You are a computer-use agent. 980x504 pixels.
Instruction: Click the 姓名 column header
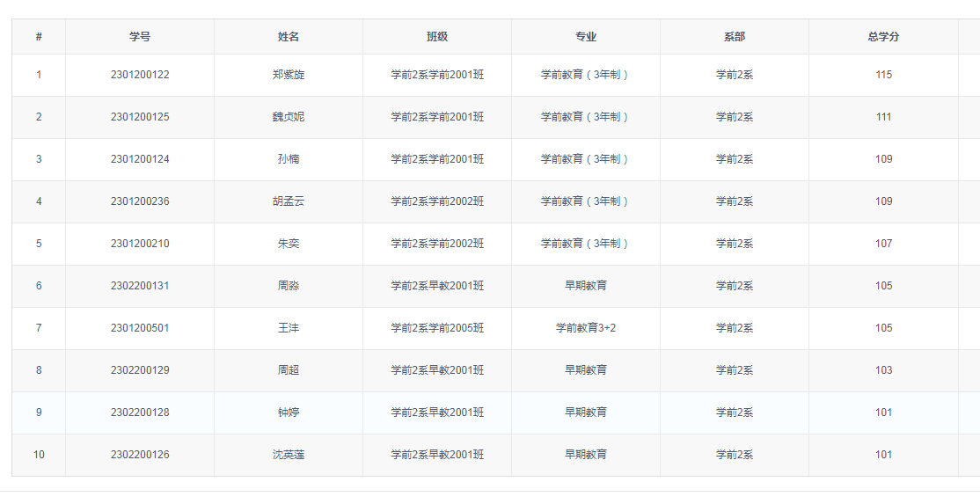[x=289, y=37]
